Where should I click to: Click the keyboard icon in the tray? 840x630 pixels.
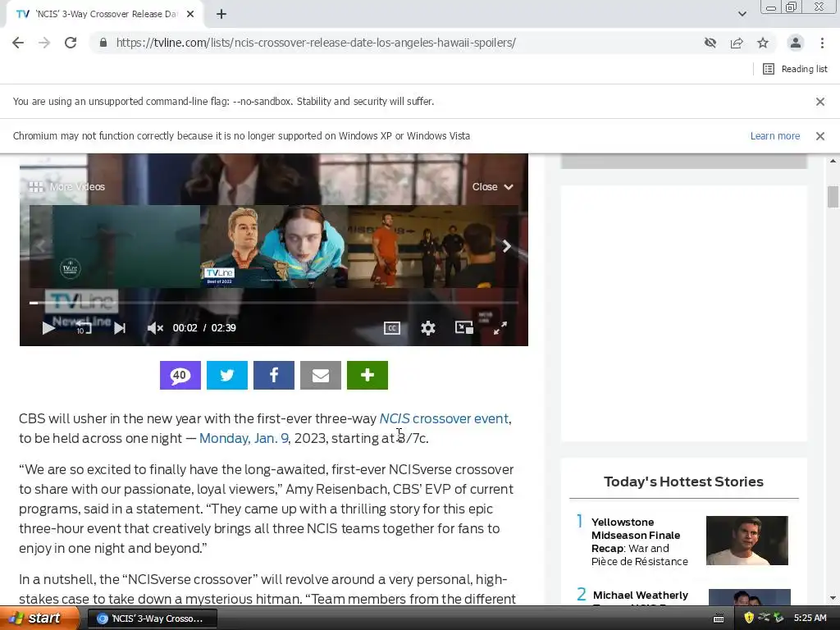pyautogui.click(x=719, y=619)
